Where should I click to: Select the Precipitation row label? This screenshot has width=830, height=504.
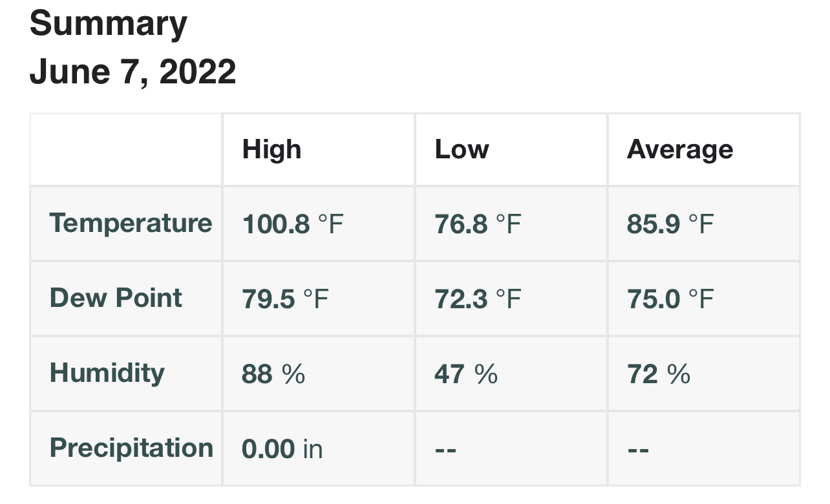point(131,448)
